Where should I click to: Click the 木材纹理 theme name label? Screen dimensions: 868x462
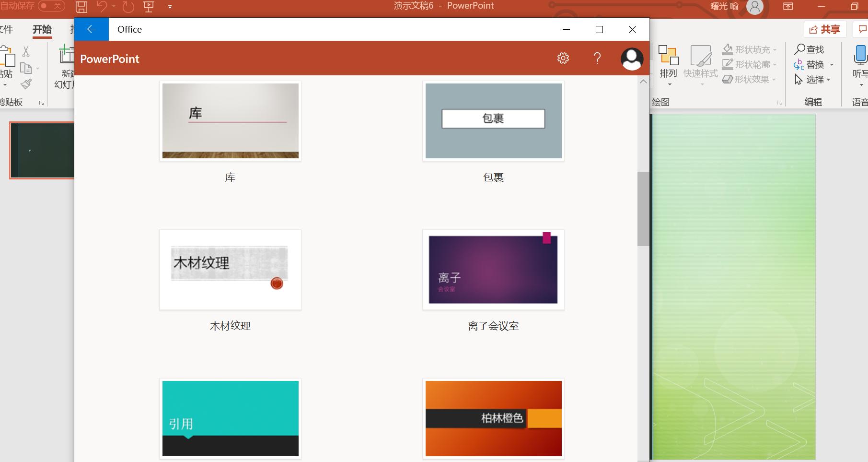(x=230, y=326)
